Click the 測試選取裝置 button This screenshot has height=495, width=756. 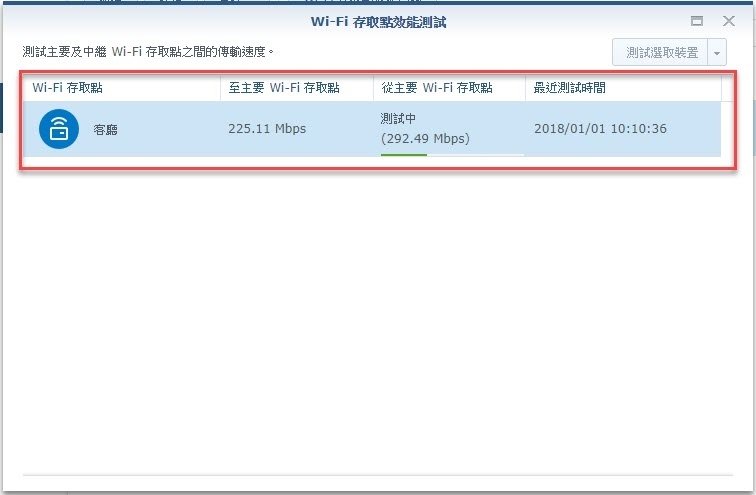point(661,52)
